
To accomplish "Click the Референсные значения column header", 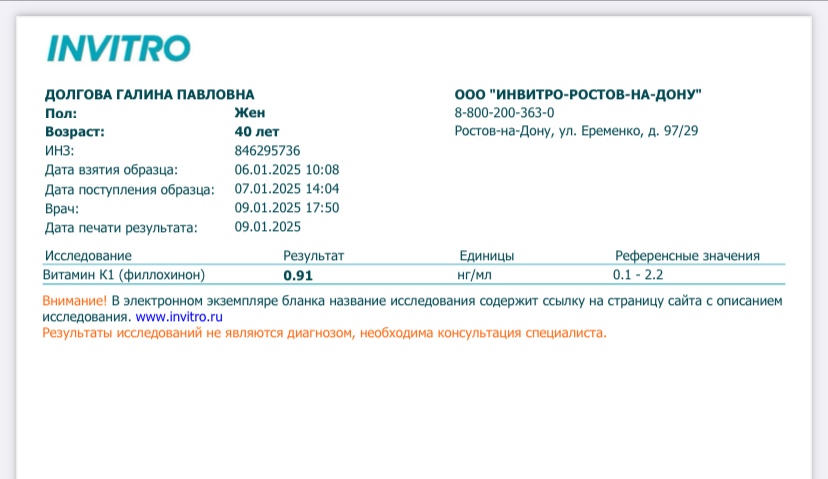I will click(688, 256).
